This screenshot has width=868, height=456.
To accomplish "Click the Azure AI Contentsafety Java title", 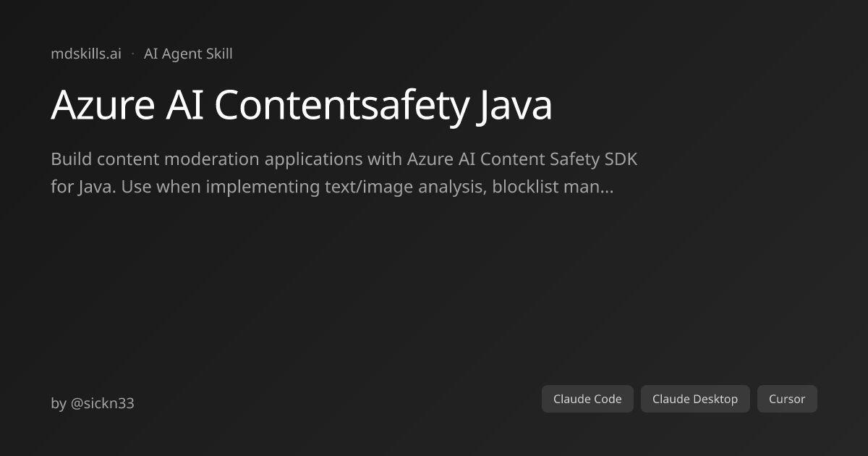I will pyautogui.click(x=302, y=105).
